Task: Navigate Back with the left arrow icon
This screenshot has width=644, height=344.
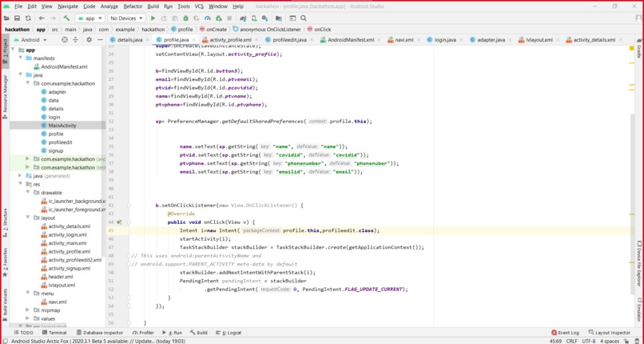Action: (42, 18)
